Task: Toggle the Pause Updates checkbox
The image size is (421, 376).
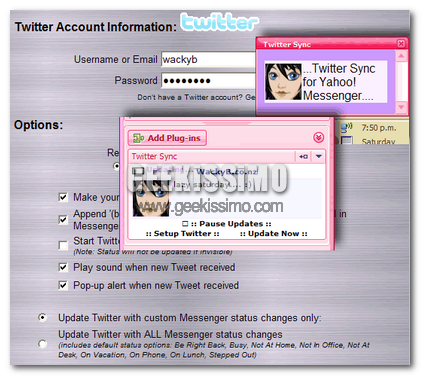Action: click(x=185, y=224)
